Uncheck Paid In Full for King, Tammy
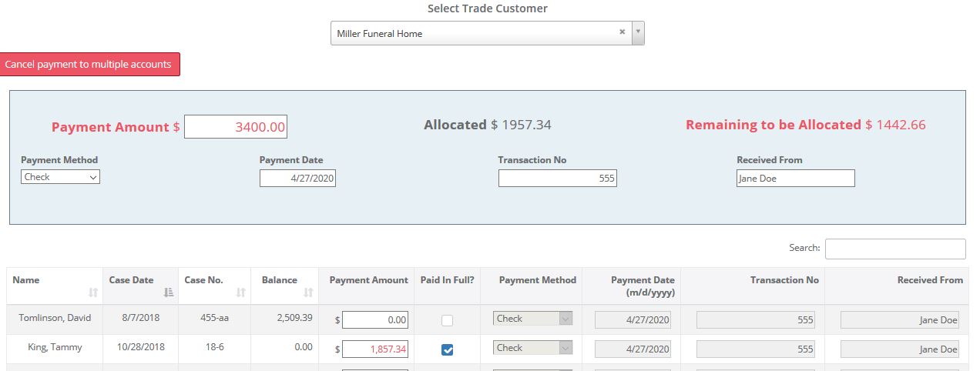This screenshot has height=371, width=980. [447, 349]
